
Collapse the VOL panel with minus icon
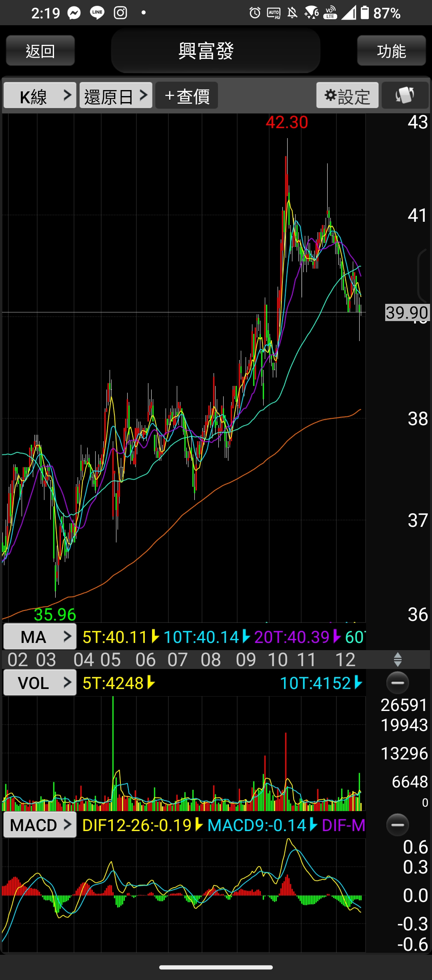[x=398, y=683]
